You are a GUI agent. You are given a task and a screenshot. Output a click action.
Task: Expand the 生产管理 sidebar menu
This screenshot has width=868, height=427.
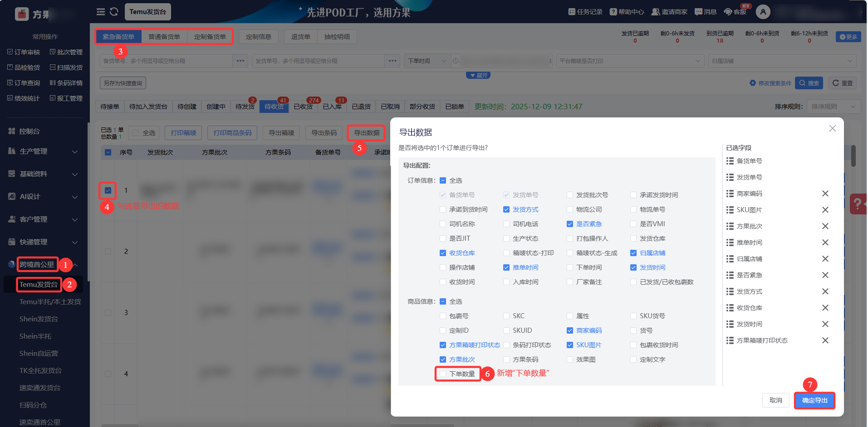click(44, 151)
